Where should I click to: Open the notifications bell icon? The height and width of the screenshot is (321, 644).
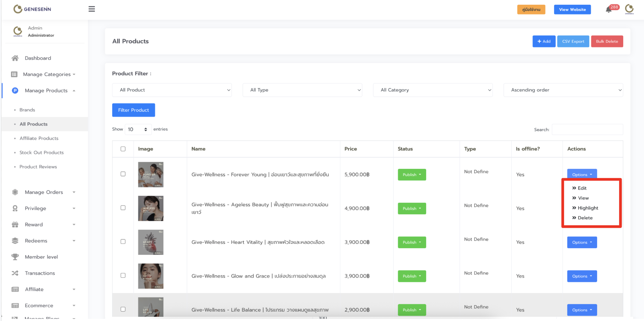click(x=608, y=10)
